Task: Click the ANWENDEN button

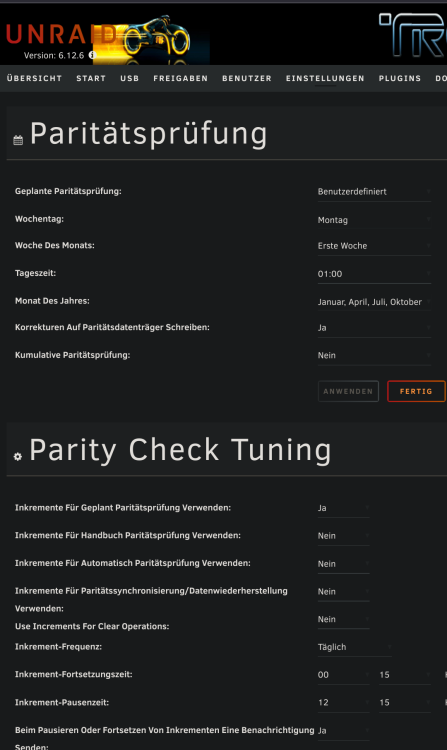Action: (x=348, y=391)
